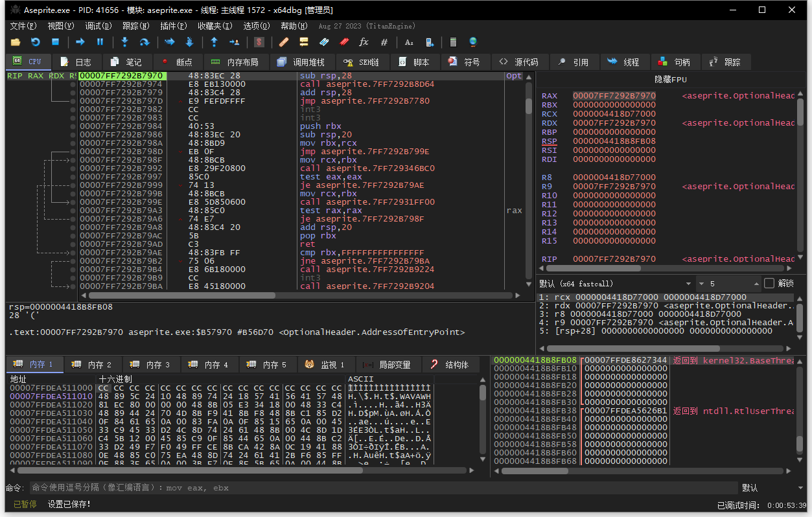Switch to the SEH链 tab
The height and width of the screenshot is (517, 812).
(362, 62)
